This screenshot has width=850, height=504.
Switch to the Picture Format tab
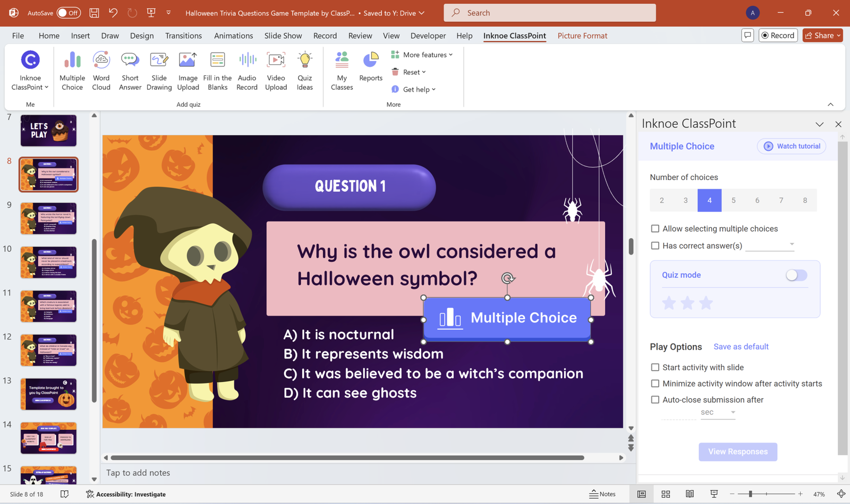[x=582, y=36]
